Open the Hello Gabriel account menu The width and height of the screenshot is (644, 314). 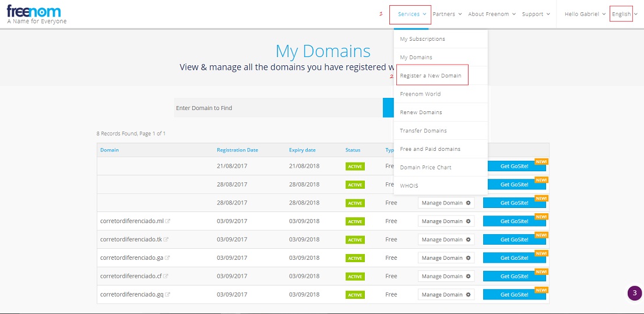pyautogui.click(x=585, y=14)
